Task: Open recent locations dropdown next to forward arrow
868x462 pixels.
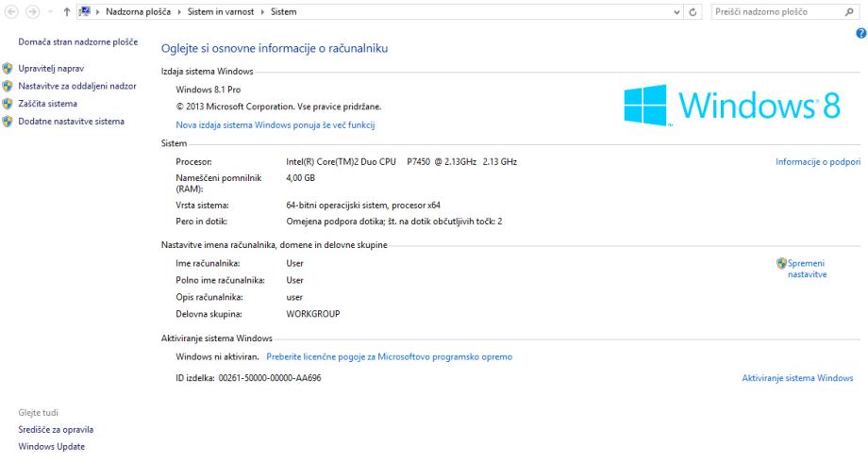Action: click(x=50, y=12)
